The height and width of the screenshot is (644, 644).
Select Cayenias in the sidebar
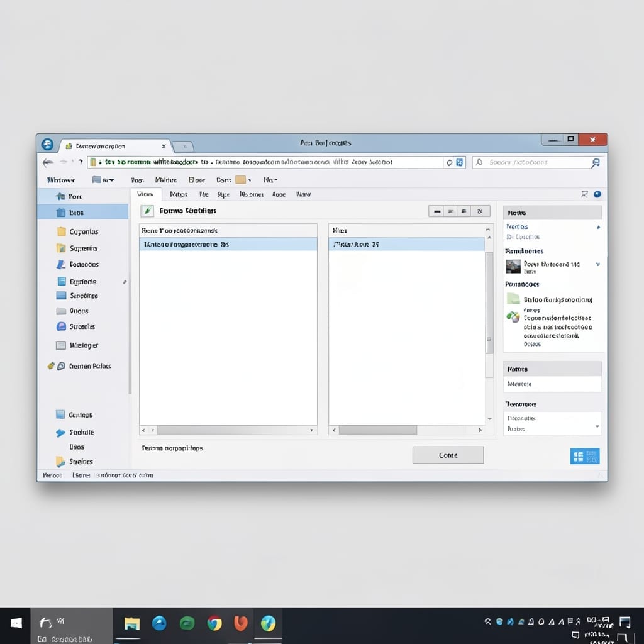(x=84, y=231)
